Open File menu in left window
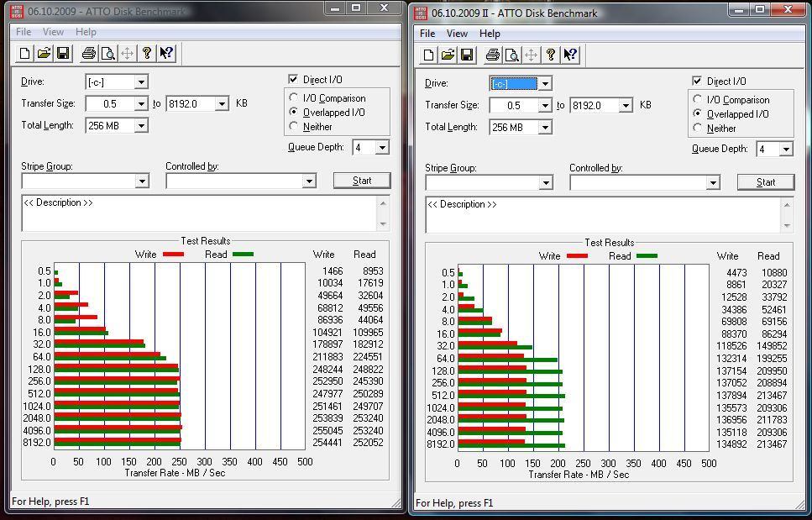 (24, 32)
